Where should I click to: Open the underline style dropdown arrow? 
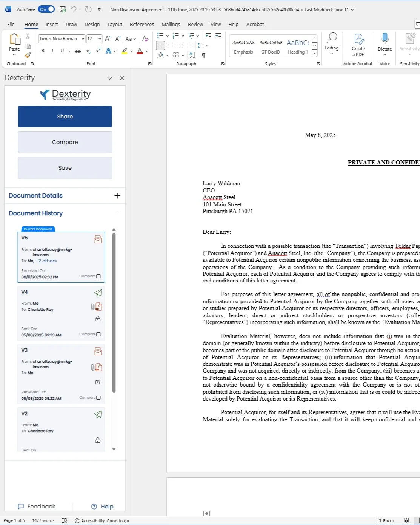point(69,51)
